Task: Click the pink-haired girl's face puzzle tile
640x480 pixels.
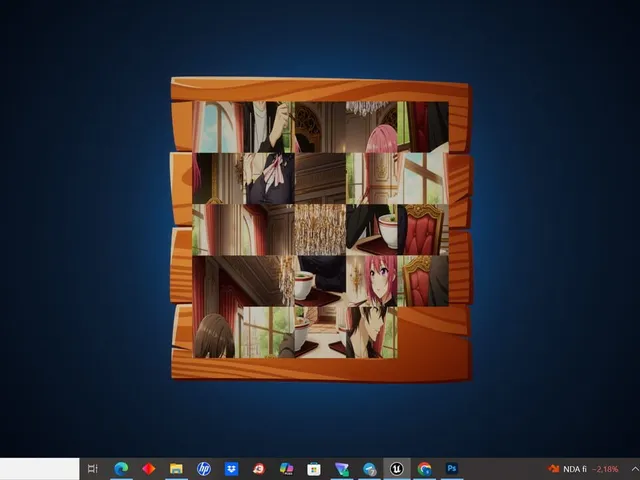Action: point(371,281)
